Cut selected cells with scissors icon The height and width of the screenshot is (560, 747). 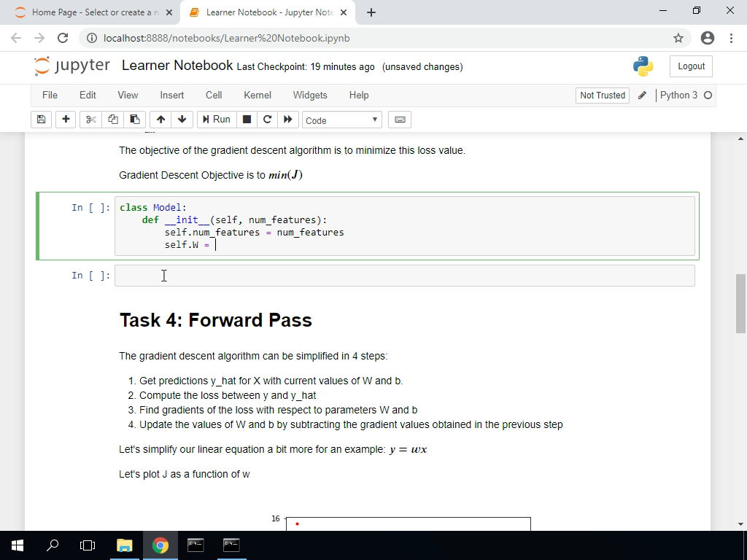point(90,120)
